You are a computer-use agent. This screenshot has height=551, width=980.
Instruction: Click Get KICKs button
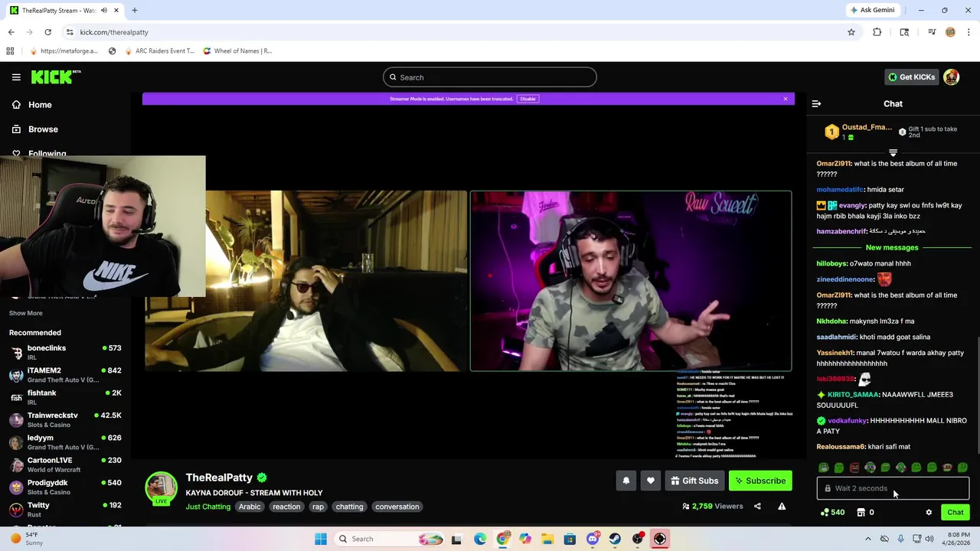pos(911,77)
